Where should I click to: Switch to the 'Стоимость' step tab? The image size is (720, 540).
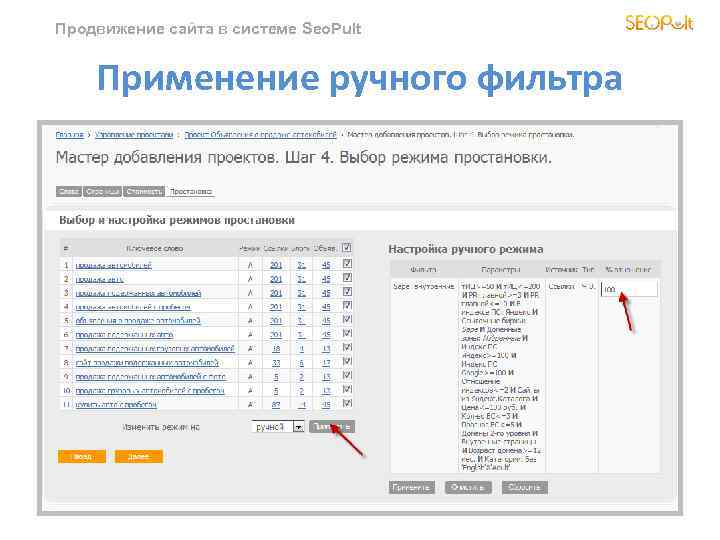click(144, 191)
